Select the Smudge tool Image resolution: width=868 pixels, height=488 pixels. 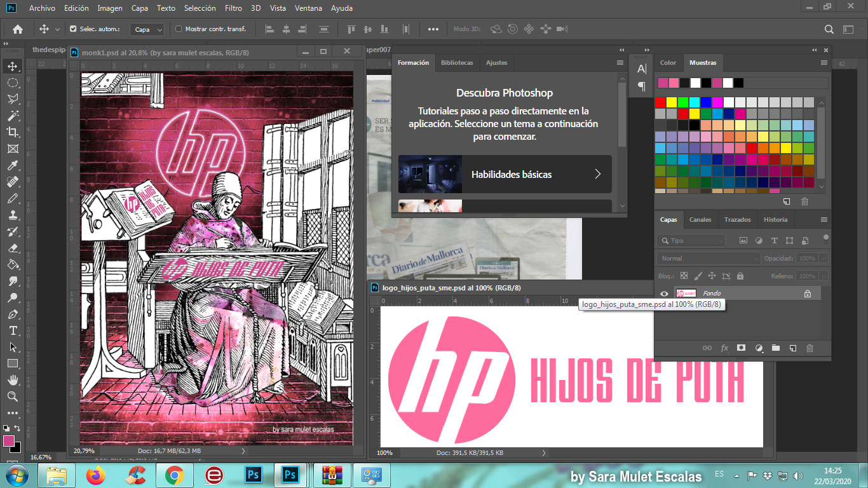[13, 281]
